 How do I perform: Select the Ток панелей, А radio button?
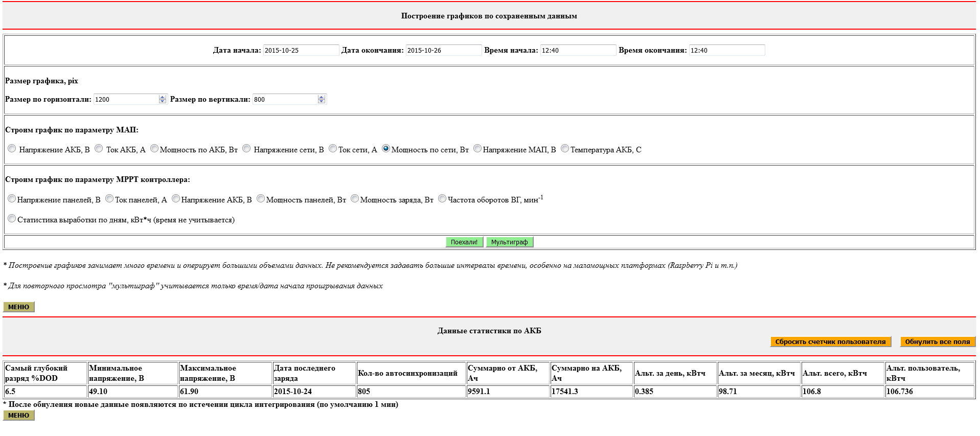(x=109, y=199)
